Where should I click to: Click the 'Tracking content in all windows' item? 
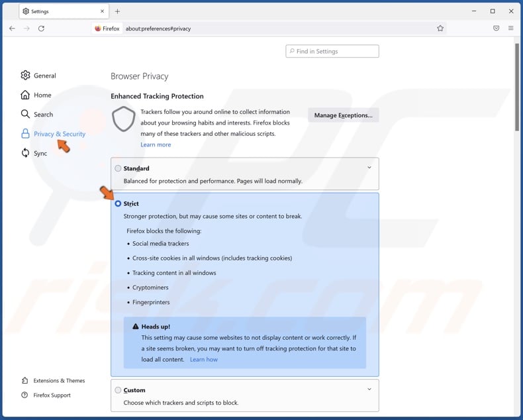pos(174,273)
